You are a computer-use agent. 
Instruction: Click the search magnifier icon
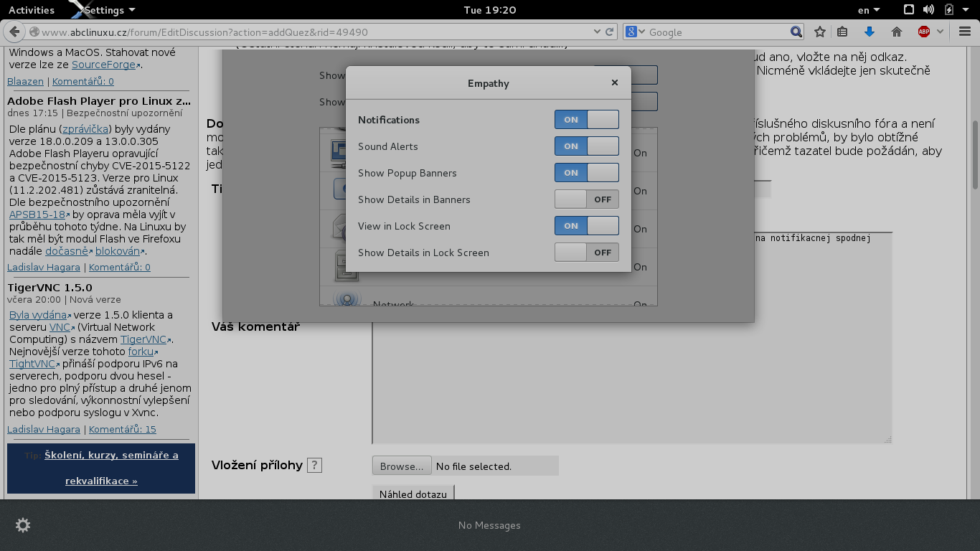(796, 32)
